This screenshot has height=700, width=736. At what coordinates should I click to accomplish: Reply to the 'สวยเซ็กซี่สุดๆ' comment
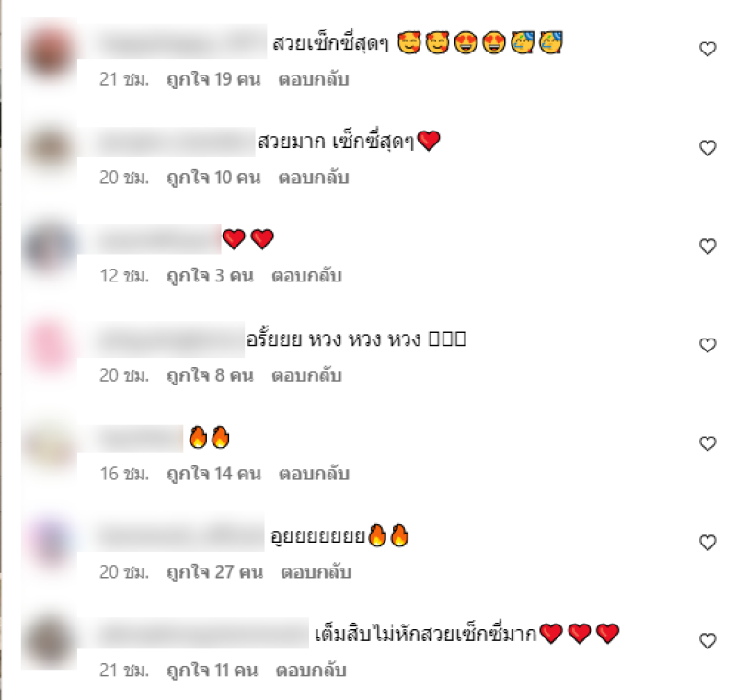(x=314, y=79)
